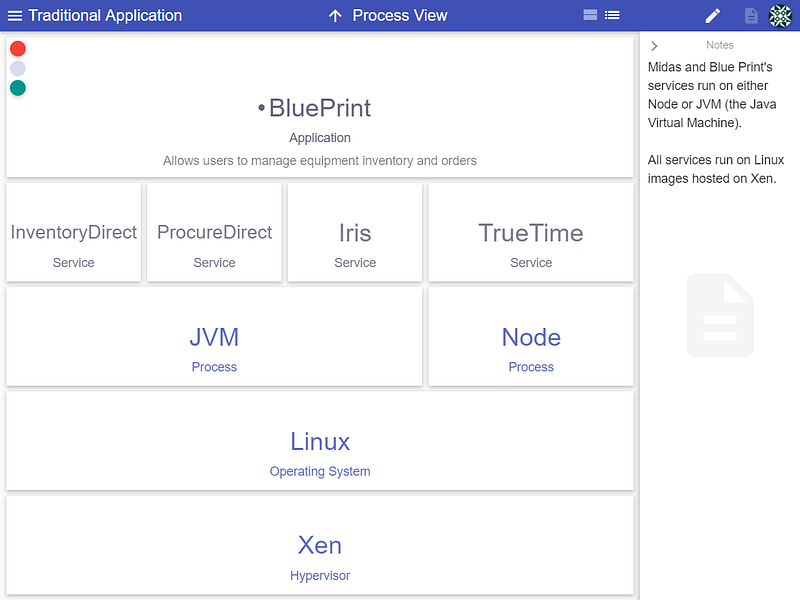Open the hamburger menu
This screenshot has width=800, height=600.
coord(15,16)
